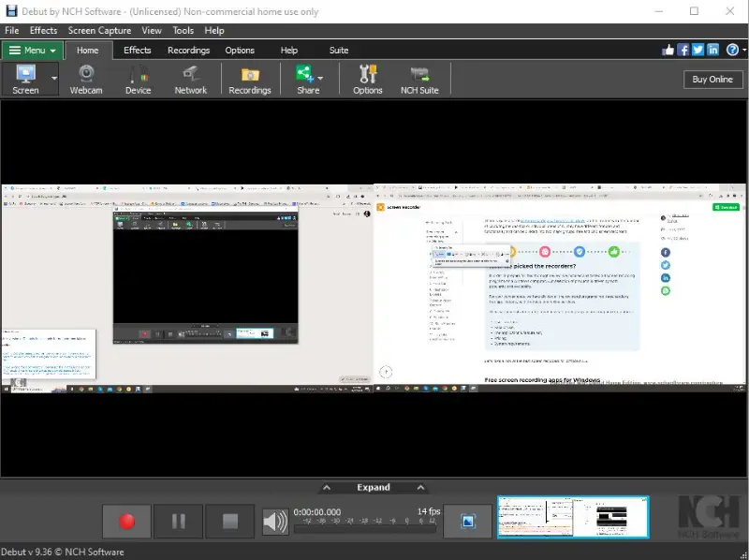Click the 0:00:00.000 recording timer
Viewport: 749px width, 560px height.
tap(317, 511)
